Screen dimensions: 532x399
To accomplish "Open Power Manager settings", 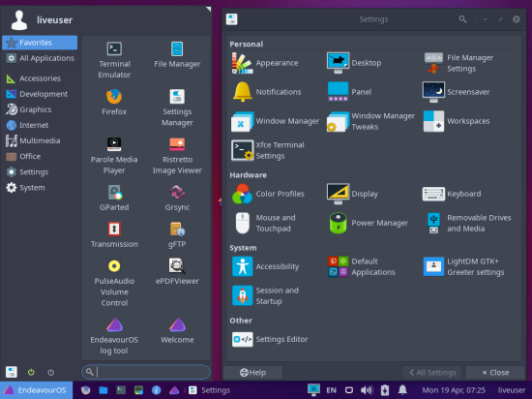I will tap(368, 223).
